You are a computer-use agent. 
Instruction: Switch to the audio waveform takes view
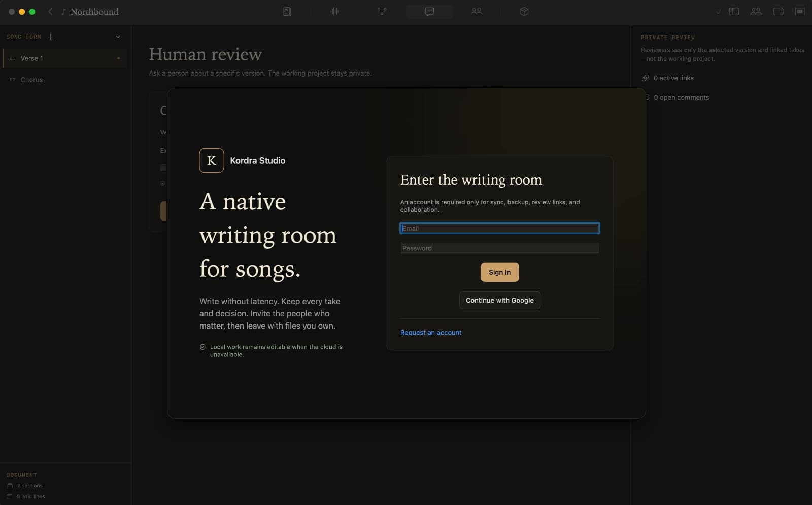[x=334, y=12]
